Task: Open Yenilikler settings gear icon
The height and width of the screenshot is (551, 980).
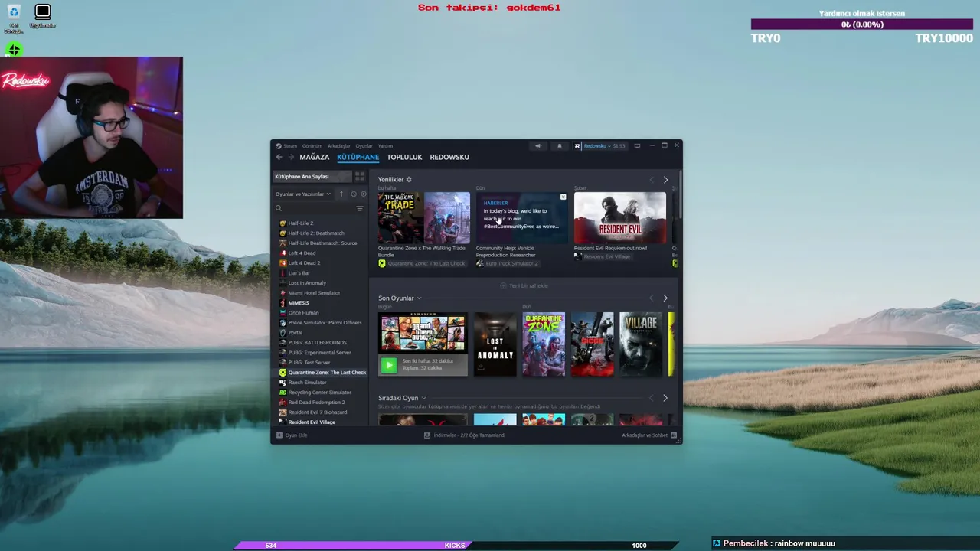Action: [409, 179]
